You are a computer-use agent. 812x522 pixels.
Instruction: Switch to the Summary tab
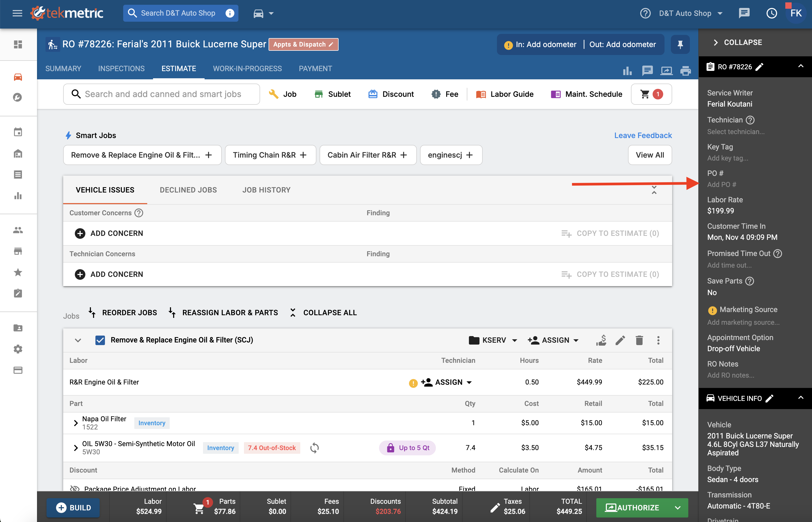tap(63, 68)
